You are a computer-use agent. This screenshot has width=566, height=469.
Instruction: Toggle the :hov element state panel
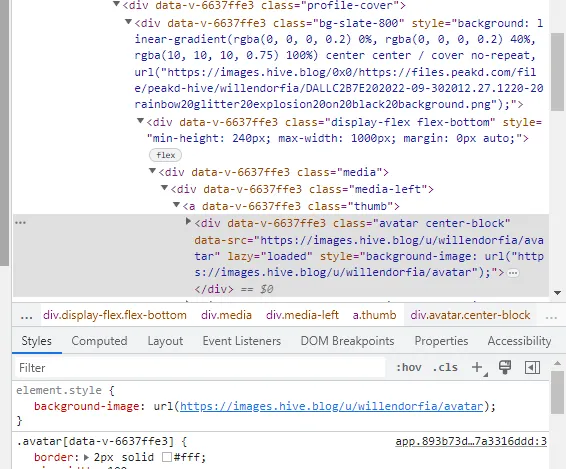point(409,368)
